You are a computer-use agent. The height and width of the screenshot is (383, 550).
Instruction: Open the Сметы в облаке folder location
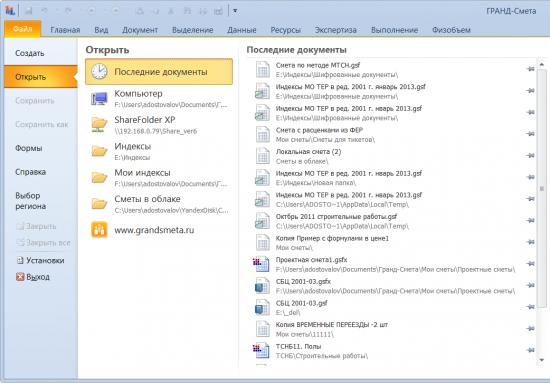pyautogui.click(x=159, y=204)
